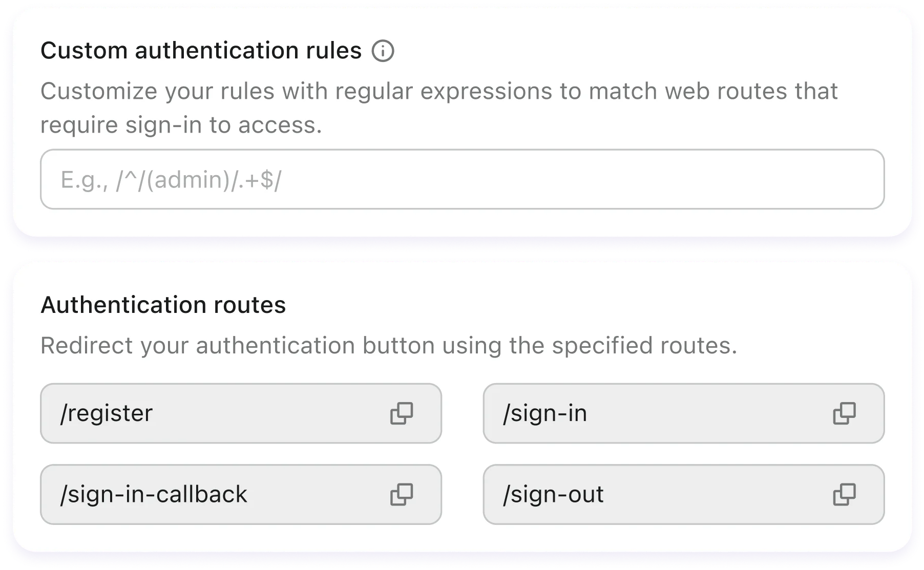Copy the /sign-out route
924x570 pixels.
click(844, 494)
